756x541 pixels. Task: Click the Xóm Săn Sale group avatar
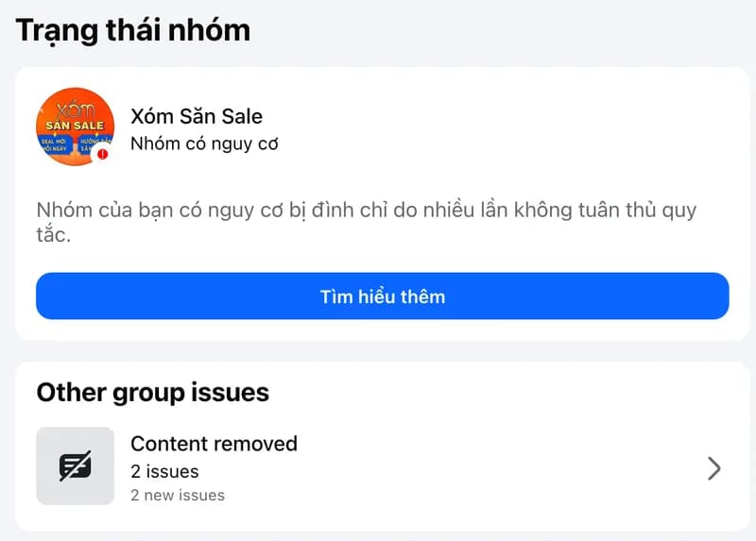pos(75,127)
